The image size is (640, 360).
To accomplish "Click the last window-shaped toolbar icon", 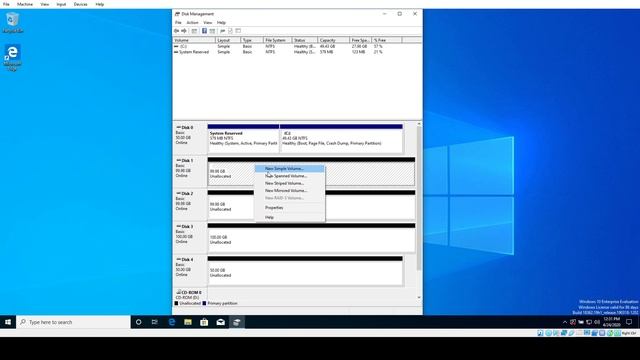I will [238, 31].
